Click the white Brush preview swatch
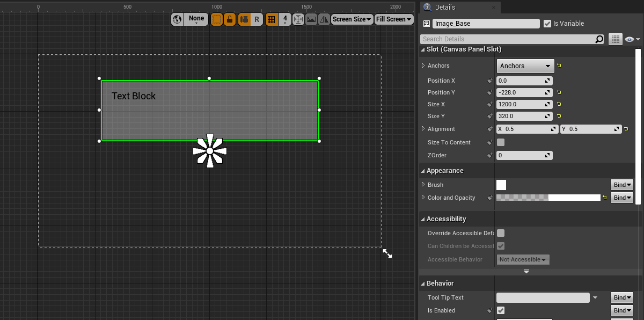 point(501,185)
